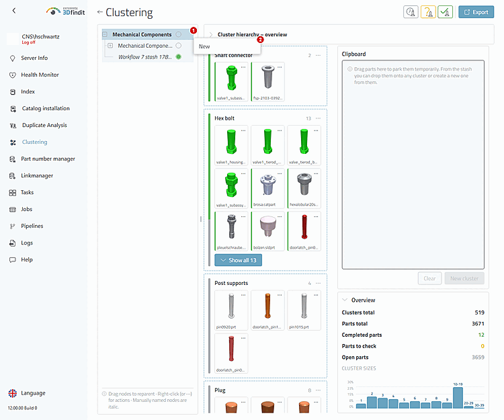Screen dimensions: 504x420
Task: Click the yellow question-mark status filter icon
Action: tap(428, 12)
